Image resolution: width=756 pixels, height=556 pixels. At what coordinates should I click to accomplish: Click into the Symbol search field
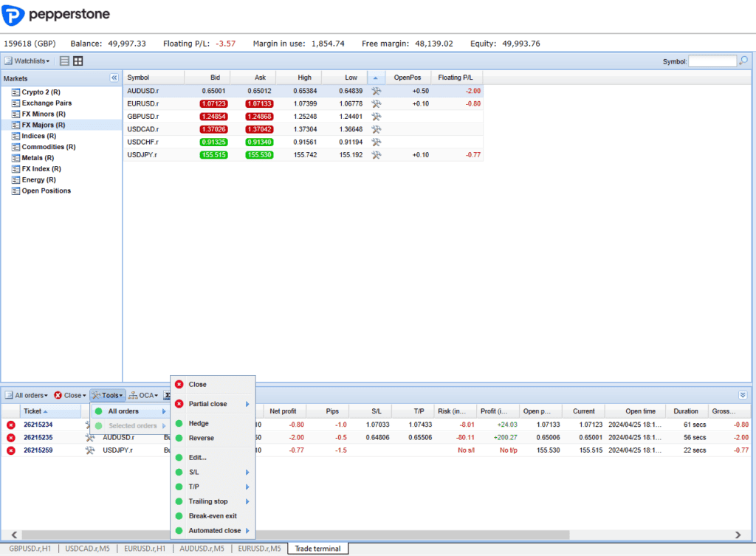click(712, 61)
